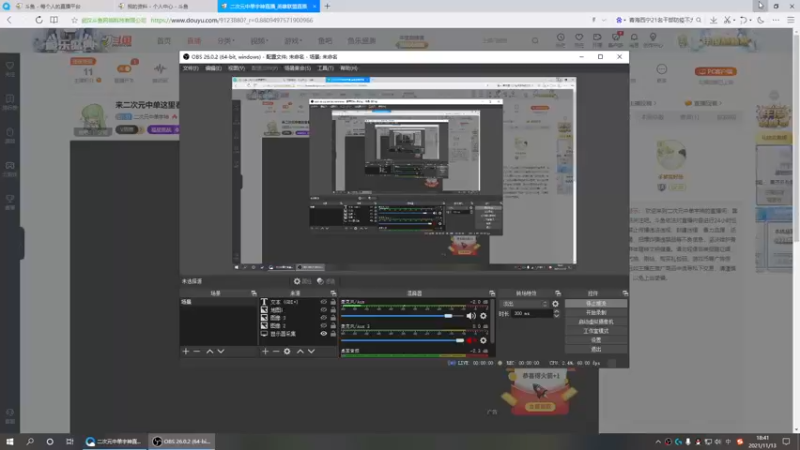
Task: Move the selected source up
Action: (300, 352)
